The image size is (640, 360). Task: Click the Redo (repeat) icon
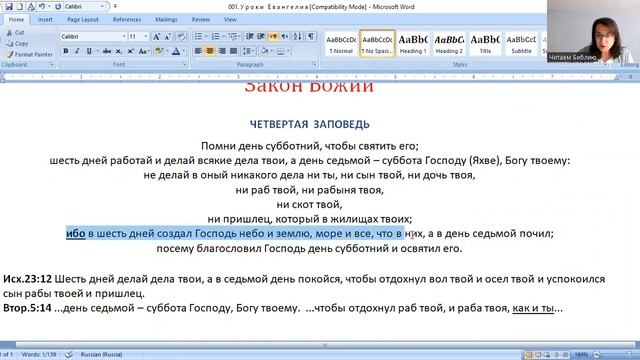tap(58, 7)
